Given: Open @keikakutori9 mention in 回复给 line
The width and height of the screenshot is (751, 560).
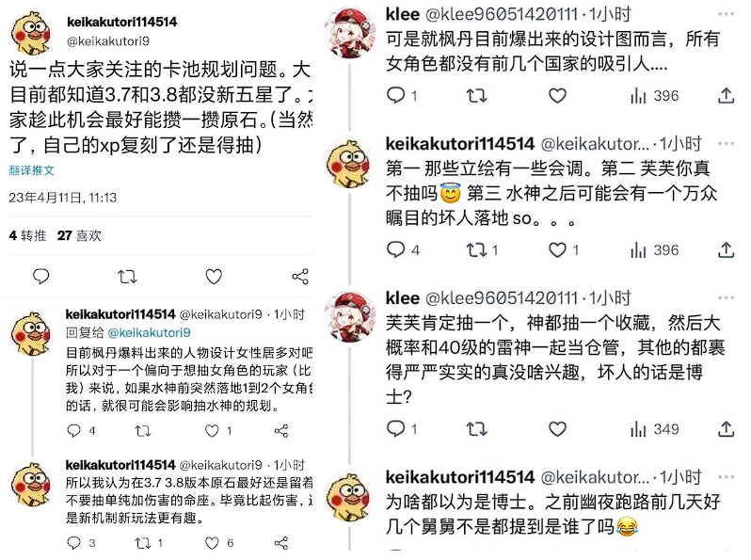Looking at the screenshot, I should tap(149, 332).
